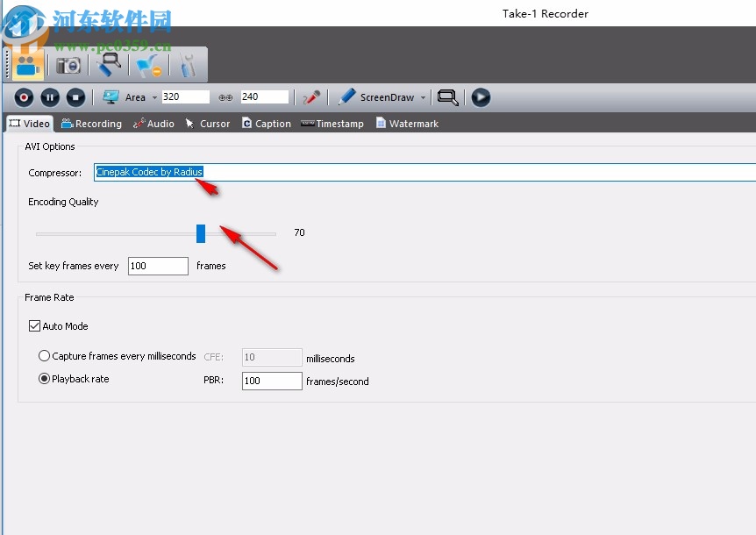Switch to the Cursor tab
The width and height of the screenshot is (756, 535).
pos(208,124)
